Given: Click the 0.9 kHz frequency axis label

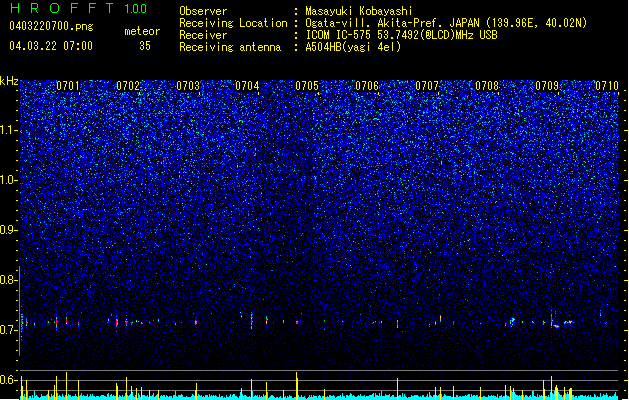Looking at the screenshot, I should pyautogui.click(x=8, y=230).
